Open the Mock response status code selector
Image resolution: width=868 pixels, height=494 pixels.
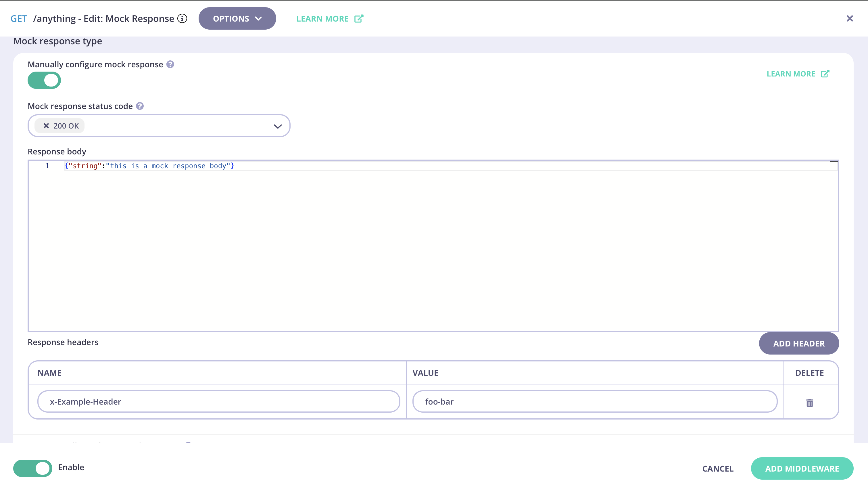pyautogui.click(x=159, y=126)
